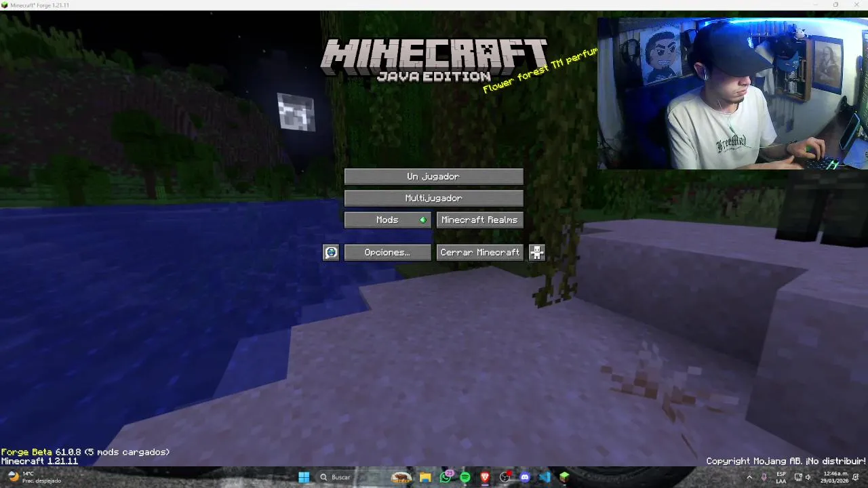The image size is (868, 488).
Task: Click the bison search highlight icon
Action: pyautogui.click(x=401, y=477)
